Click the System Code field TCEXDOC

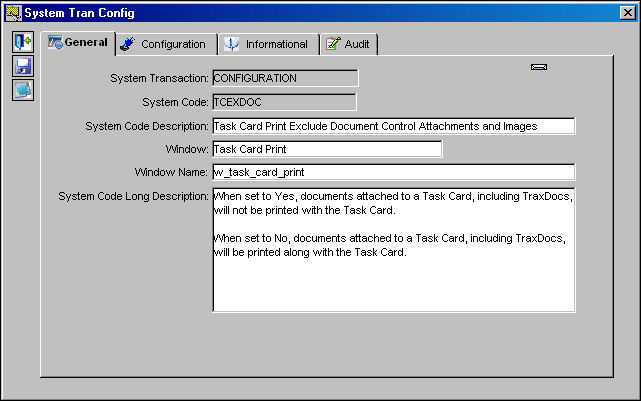click(x=284, y=102)
